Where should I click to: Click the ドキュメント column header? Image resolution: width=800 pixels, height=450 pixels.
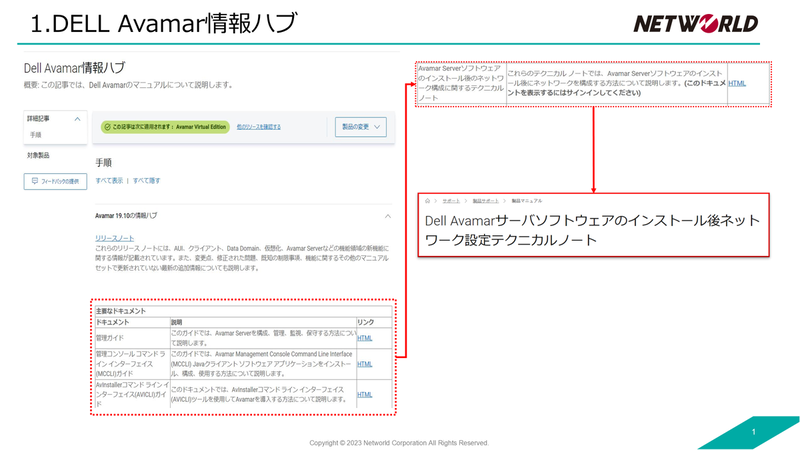click(x=132, y=322)
